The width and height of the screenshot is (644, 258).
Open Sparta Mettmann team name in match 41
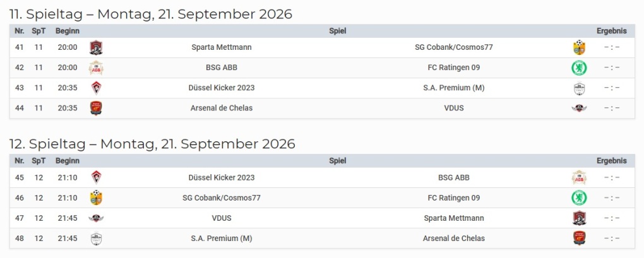tap(221, 47)
